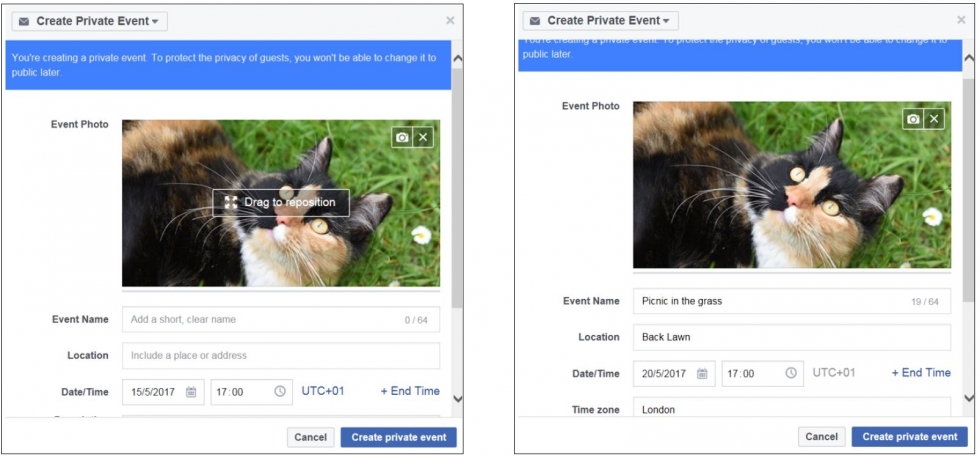980x456 pixels.
Task: Add End Time in right dialog
Action: point(921,373)
